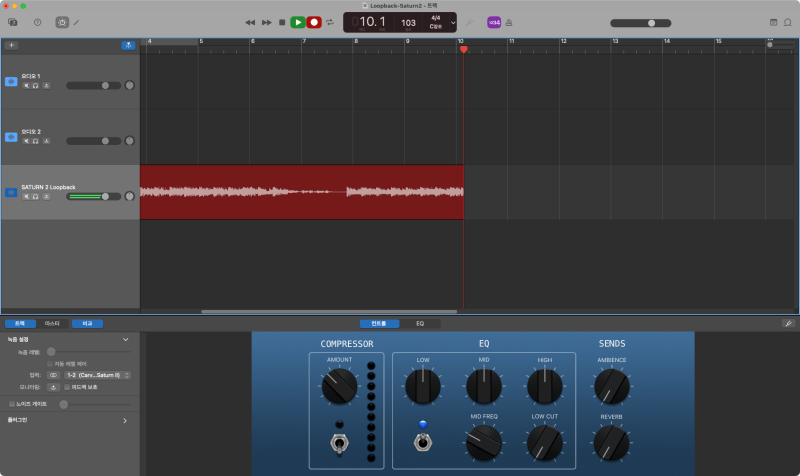Check the 피드백 보호 checkbox
Screen dimensions: 800x476
[x=67, y=387]
